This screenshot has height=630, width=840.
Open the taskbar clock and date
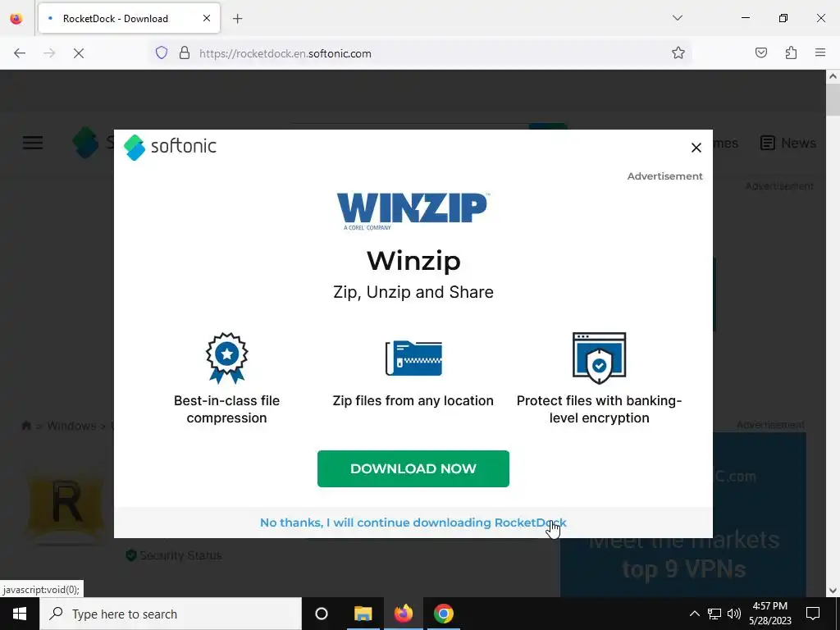(x=769, y=614)
